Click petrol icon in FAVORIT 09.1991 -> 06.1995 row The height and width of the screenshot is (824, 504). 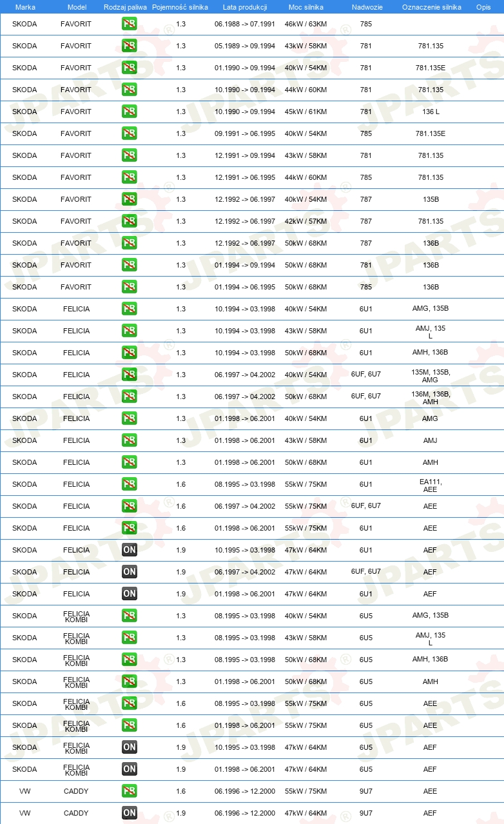point(129,133)
